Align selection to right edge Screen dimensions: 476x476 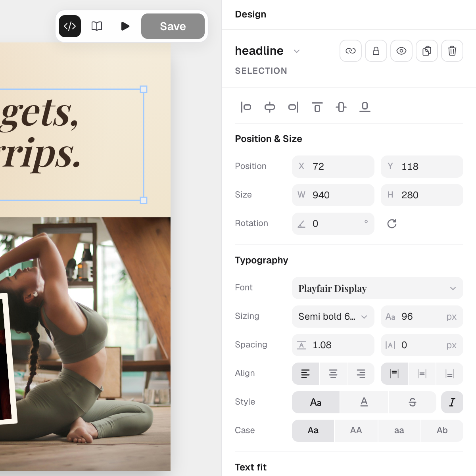tap(294, 107)
